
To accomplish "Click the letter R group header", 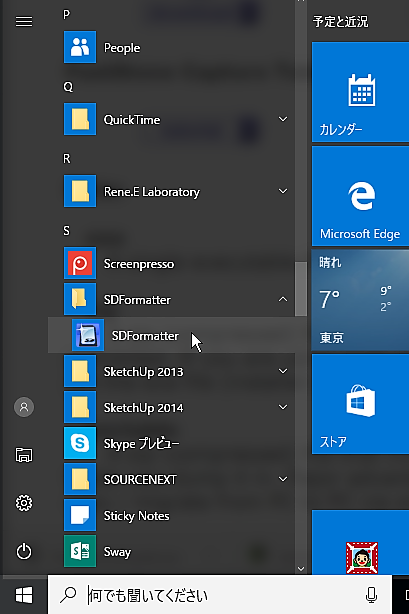I will (67, 159).
